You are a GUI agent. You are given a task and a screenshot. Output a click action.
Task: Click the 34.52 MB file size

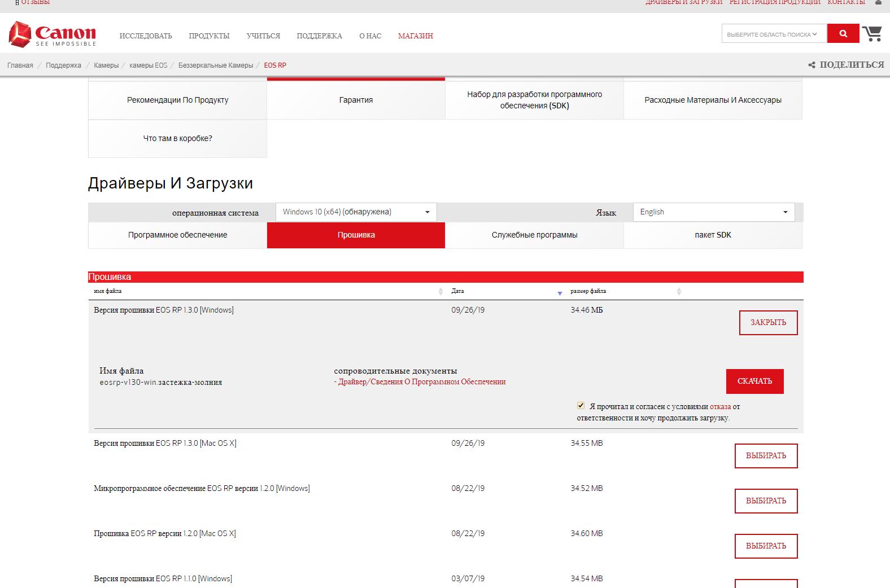pos(587,489)
